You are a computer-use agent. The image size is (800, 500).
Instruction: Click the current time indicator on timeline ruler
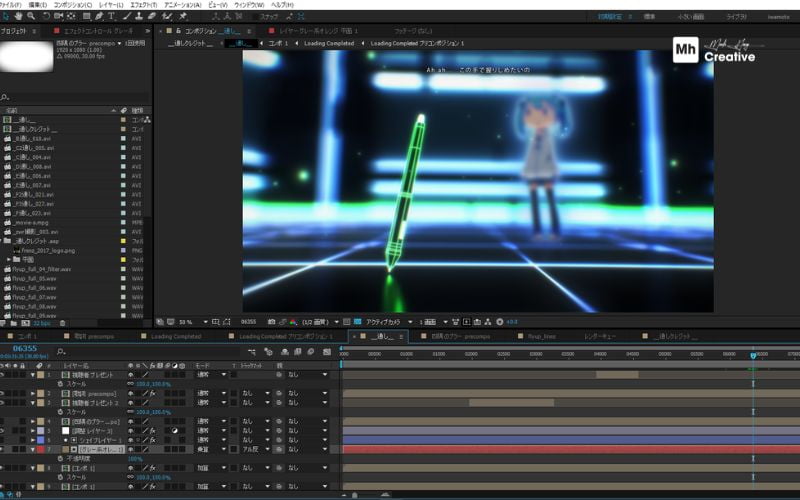753,355
